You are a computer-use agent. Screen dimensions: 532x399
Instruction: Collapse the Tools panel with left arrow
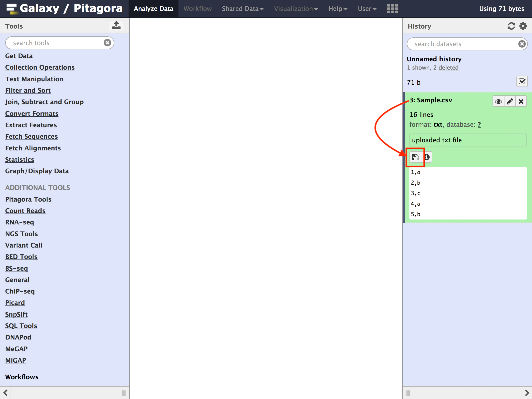pos(5,393)
